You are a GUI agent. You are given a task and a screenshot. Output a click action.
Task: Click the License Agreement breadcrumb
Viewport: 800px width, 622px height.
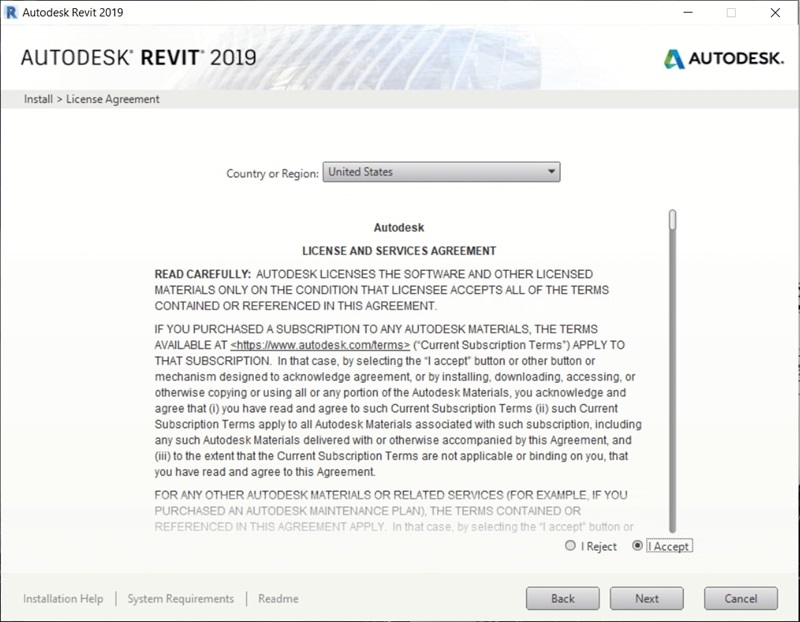coord(112,99)
